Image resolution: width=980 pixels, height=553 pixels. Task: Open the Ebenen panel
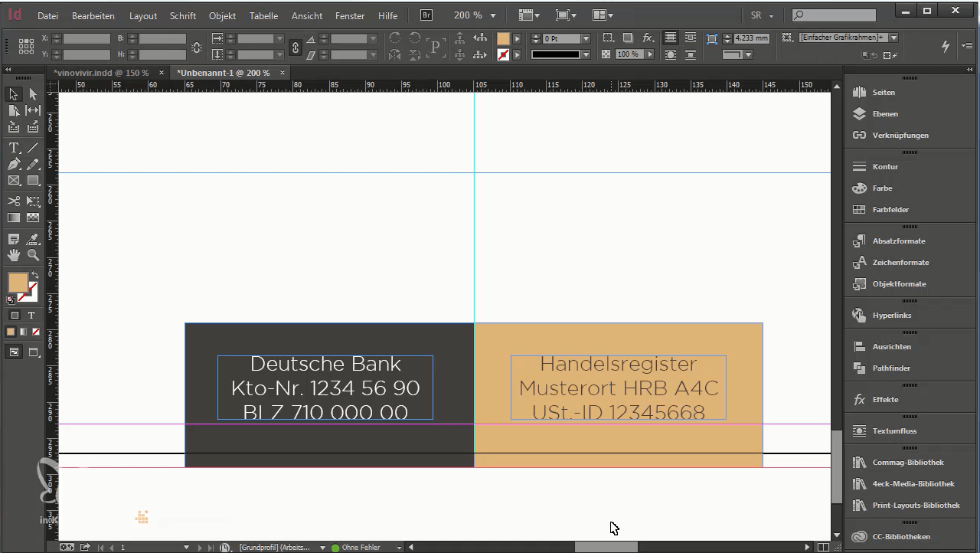pyautogui.click(x=885, y=113)
